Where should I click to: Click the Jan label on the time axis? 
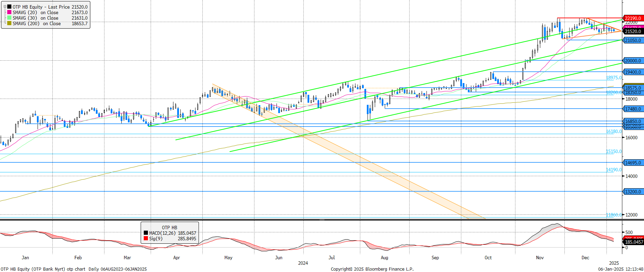tap(25, 258)
